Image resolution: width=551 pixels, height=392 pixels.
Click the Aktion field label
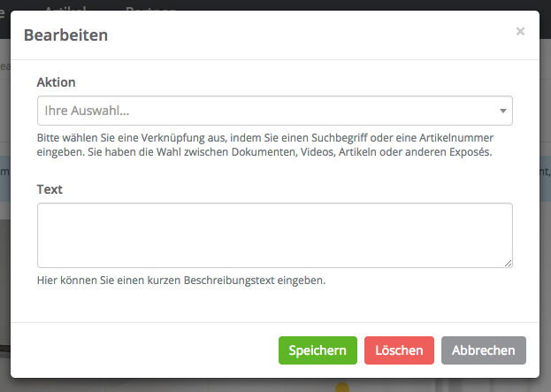(x=56, y=82)
